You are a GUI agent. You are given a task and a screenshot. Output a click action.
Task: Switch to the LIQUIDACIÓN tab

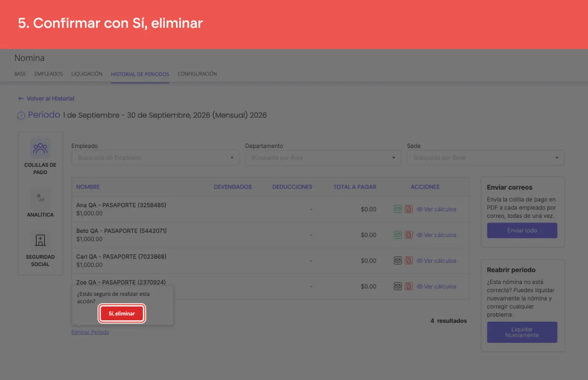tap(87, 74)
